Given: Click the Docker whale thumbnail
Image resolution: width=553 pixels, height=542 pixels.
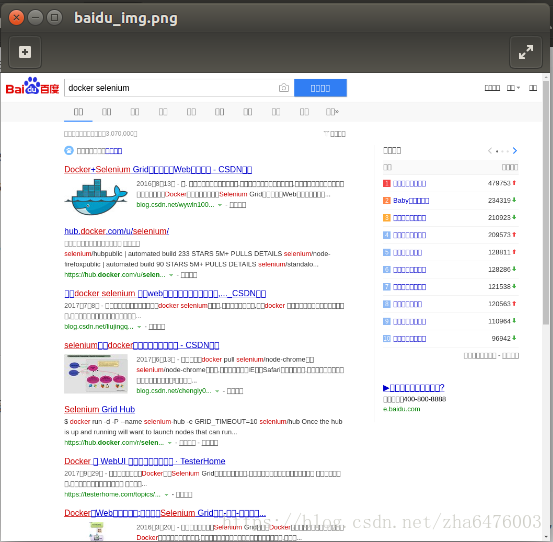Looking at the screenshot, I should [96, 197].
